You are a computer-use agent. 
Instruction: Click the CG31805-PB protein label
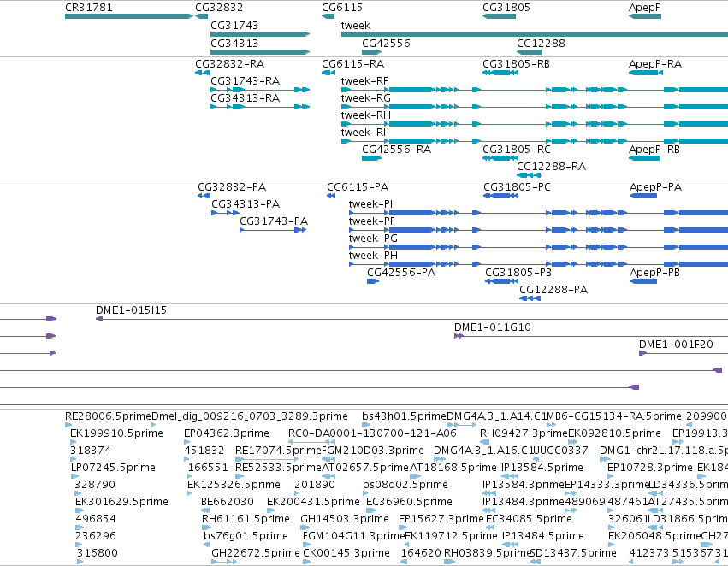click(518, 273)
